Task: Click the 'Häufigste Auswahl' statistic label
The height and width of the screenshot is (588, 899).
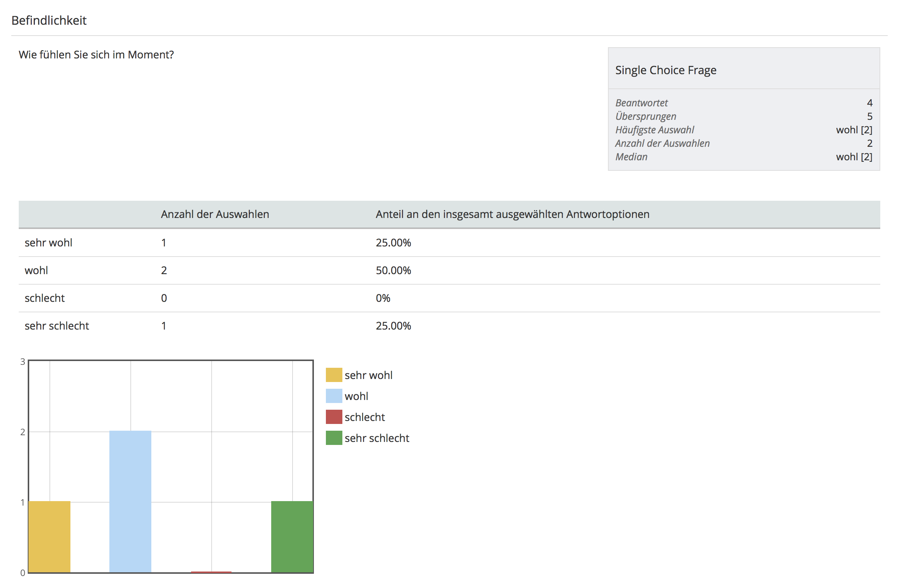Action: [x=655, y=130]
